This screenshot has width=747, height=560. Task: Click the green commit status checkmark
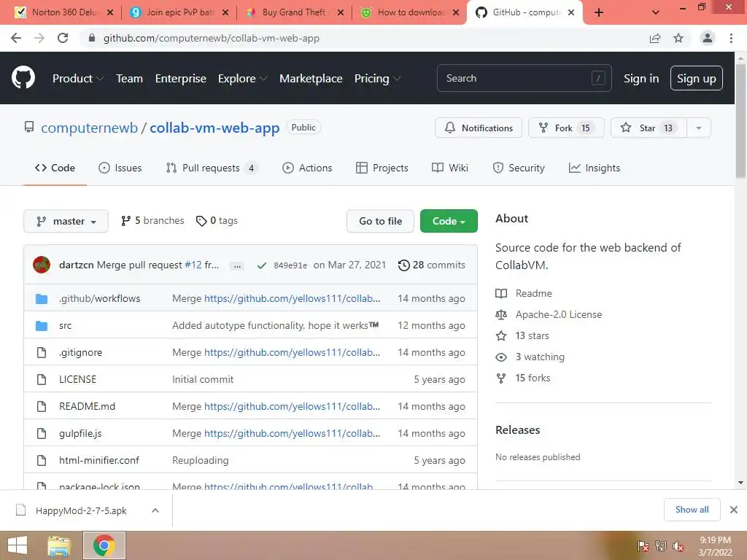tap(262, 265)
